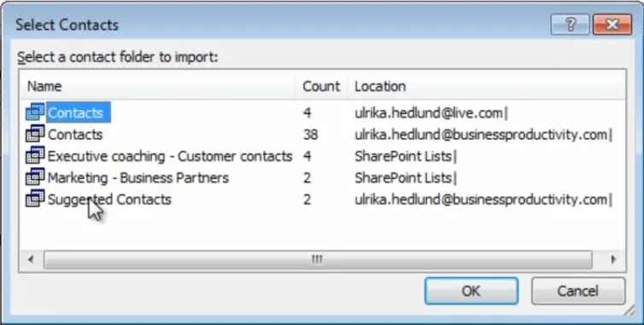Click the Suggested Contacts folder icon

click(35, 199)
